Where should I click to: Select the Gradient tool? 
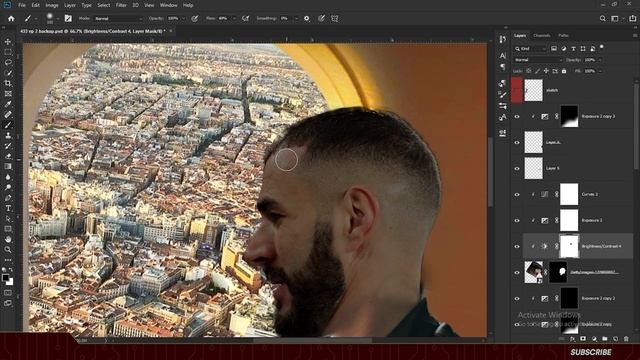pos(8,166)
